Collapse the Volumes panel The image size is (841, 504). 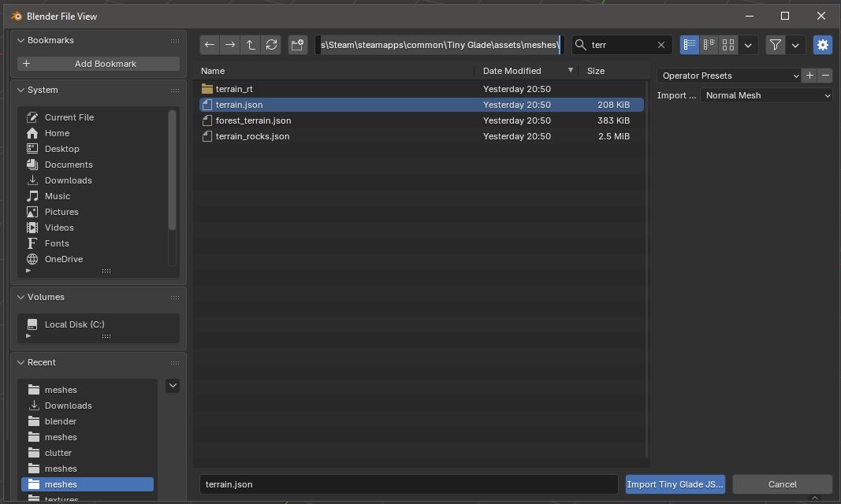[21, 297]
